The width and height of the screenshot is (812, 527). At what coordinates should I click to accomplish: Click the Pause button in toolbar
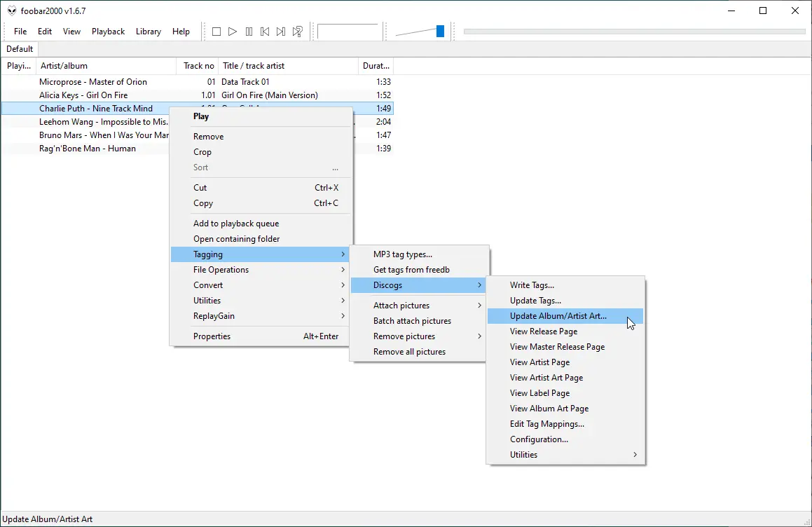[x=249, y=32]
